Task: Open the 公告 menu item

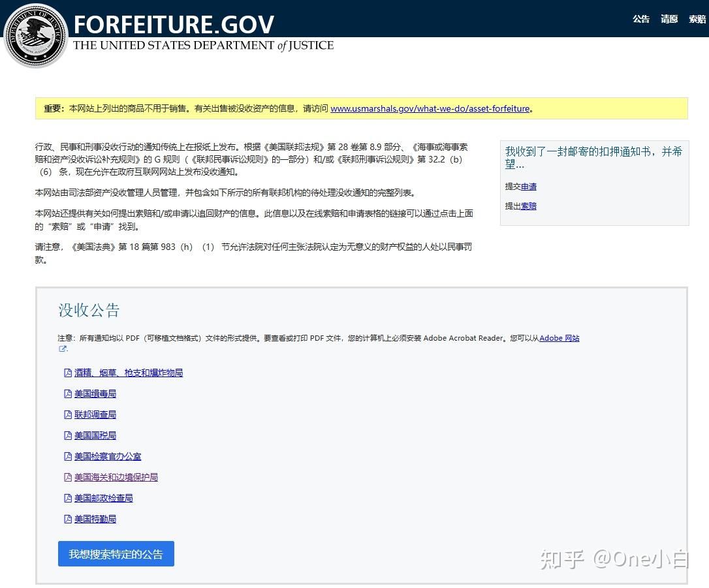Action: (x=641, y=19)
